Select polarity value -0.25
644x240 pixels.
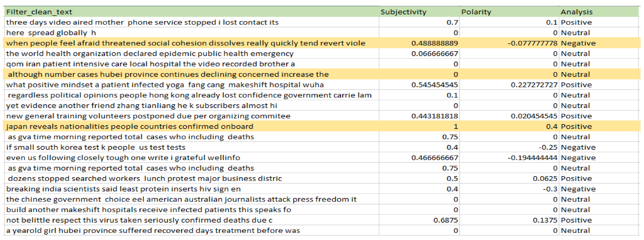548,147
